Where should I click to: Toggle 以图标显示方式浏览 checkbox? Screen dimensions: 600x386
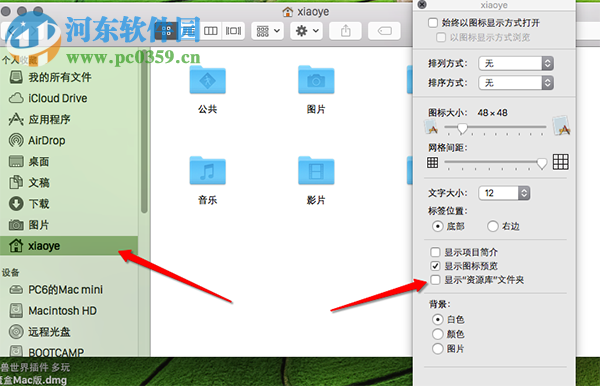click(441, 37)
